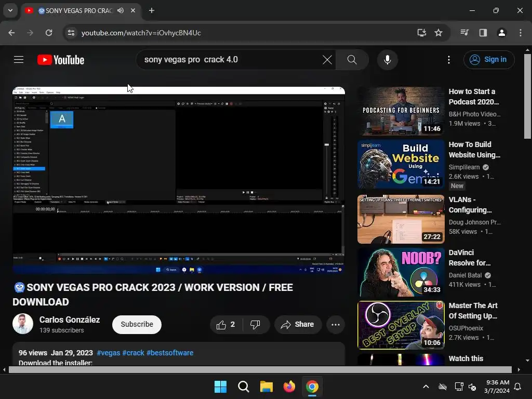This screenshot has width=532, height=399.
Task: Open the YouTube guide hamburger menu
Action: pos(19,60)
